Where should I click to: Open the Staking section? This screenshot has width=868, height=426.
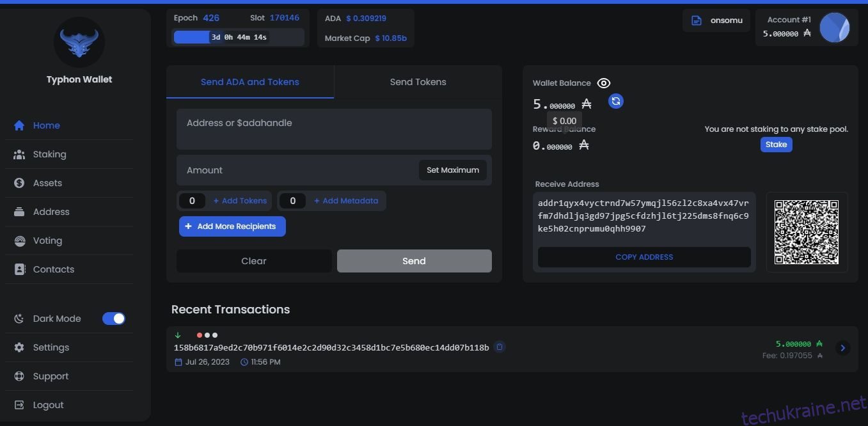[x=50, y=154]
